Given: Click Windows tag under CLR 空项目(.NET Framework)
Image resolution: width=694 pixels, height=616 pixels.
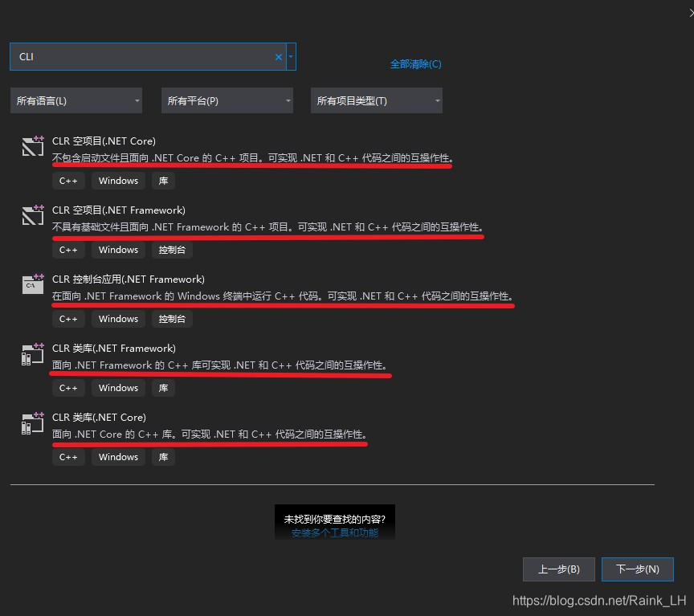Looking at the screenshot, I should [118, 250].
